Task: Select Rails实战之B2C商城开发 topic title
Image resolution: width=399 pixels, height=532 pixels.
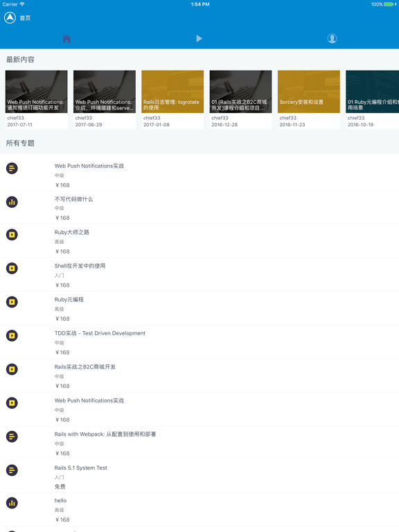Action: (85, 366)
